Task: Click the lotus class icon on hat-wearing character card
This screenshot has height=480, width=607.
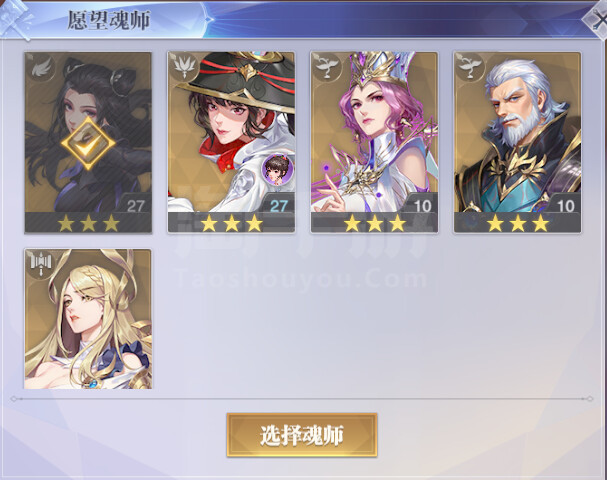Action: (183, 67)
